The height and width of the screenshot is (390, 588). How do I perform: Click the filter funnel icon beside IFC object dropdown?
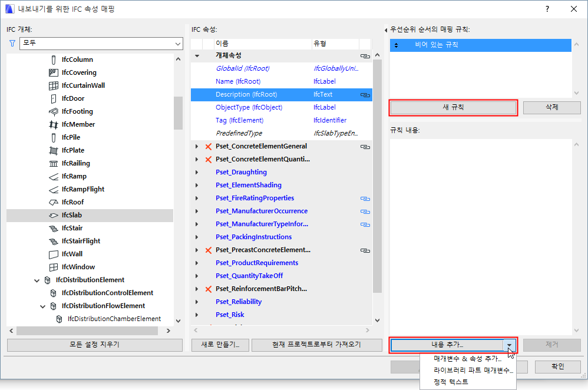pos(12,44)
